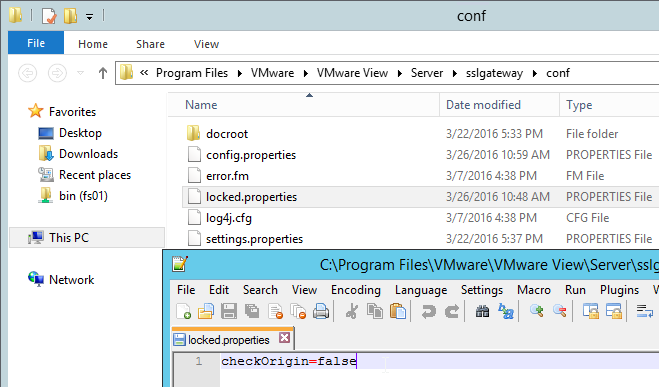
Task: Click the Save All toolbar icon
Action: (x=252, y=312)
